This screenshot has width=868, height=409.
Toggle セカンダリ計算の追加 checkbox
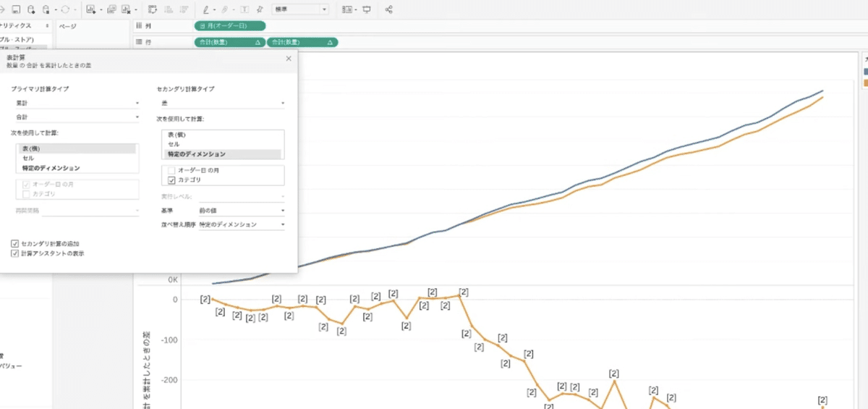click(x=15, y=243)
